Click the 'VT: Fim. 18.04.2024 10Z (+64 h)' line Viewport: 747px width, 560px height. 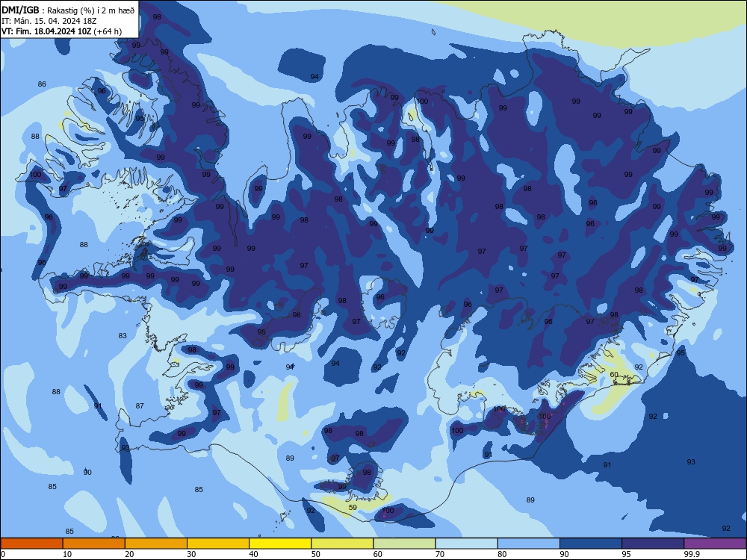tap(61, 31)
